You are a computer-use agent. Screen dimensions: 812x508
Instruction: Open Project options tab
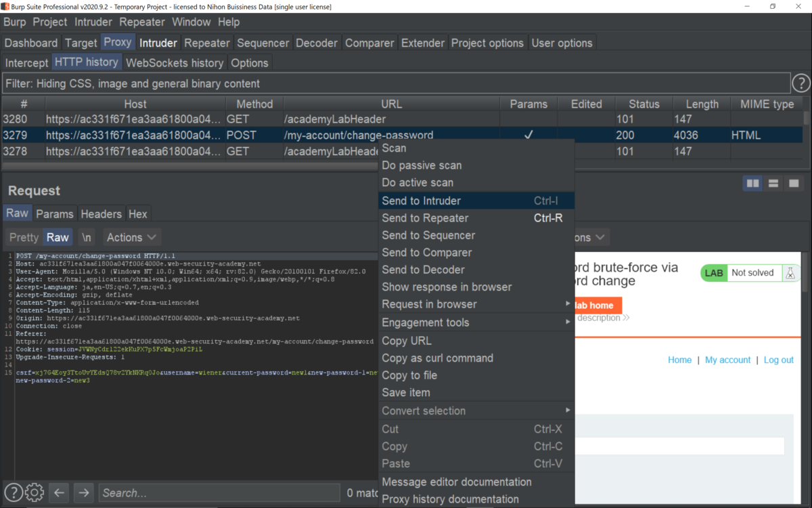pyautogui.click(x=487, y=43)
